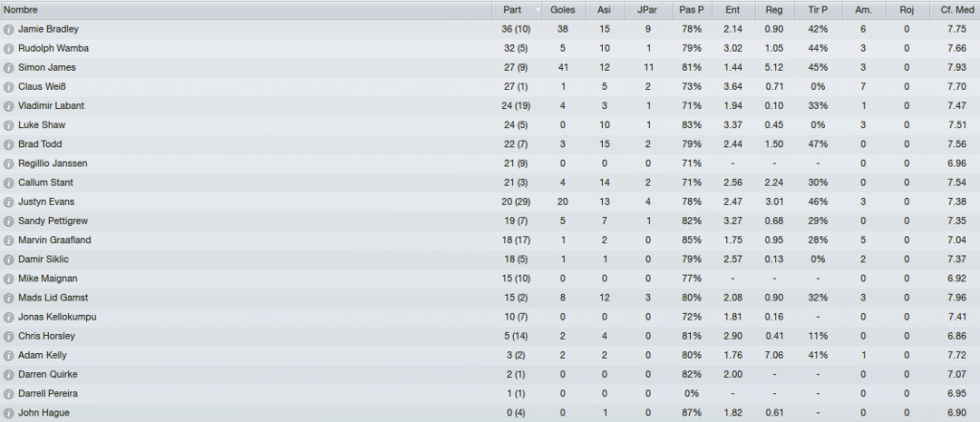Open info icon beside John Hague
The image size is (980, 422).
coord(8,413)
